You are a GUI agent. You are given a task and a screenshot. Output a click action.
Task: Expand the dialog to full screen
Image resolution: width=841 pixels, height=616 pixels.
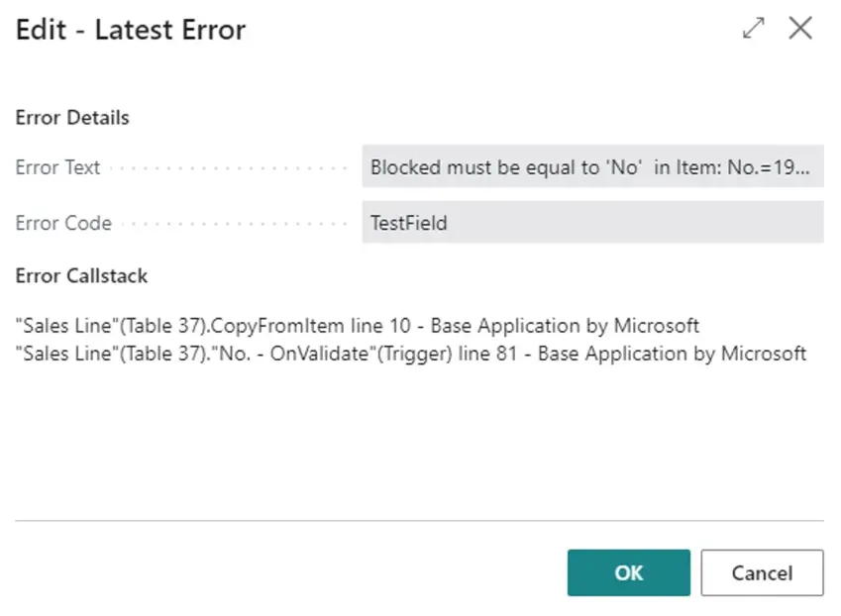click(x=754, y=29)
